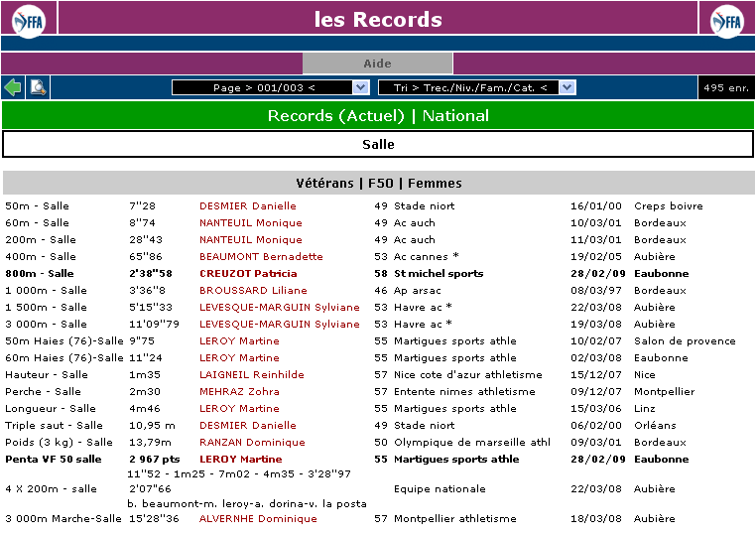This screenshot has height=537, width=756.
Task: Click the les Records page title
Action: [378, 19]
